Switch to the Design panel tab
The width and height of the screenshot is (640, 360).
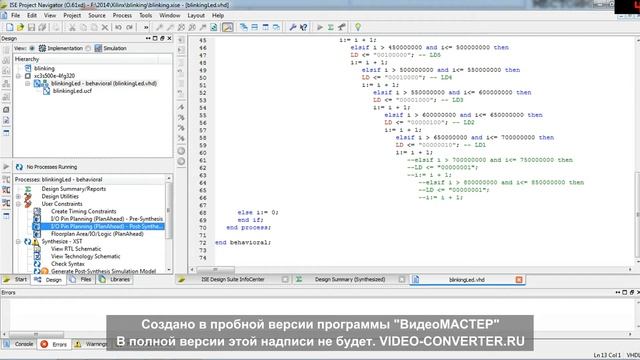point(49,280)
